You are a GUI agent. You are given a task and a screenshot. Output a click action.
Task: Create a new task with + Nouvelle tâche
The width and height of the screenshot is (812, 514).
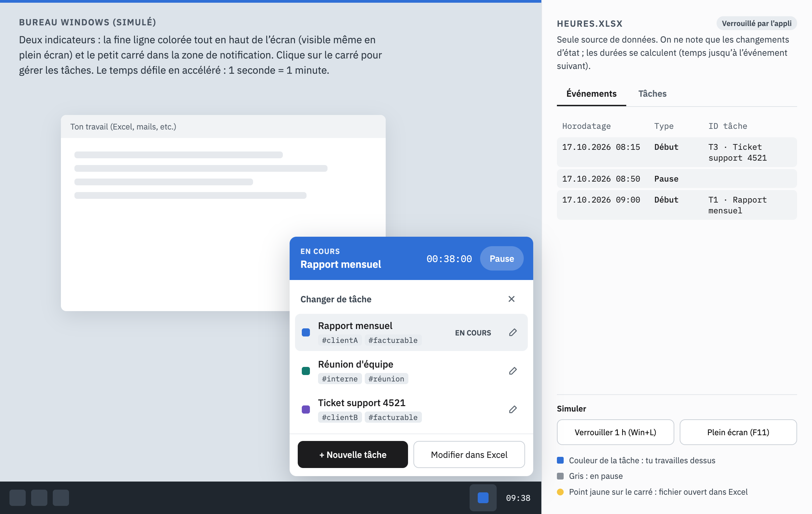coord(353,454)
